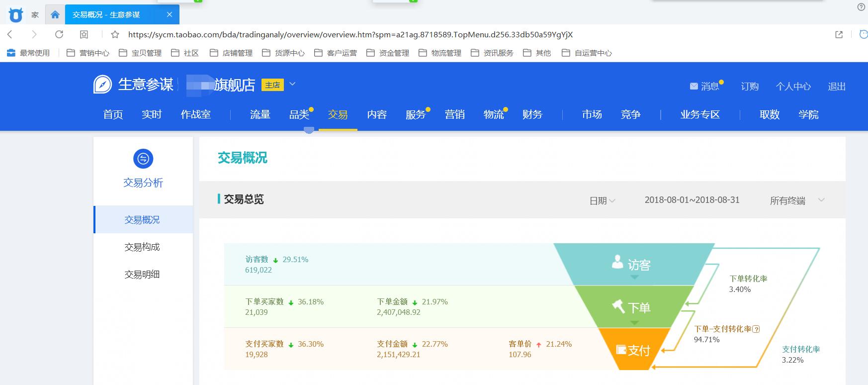
Task: Go back with browser back arrow
Action: [10, 34]
